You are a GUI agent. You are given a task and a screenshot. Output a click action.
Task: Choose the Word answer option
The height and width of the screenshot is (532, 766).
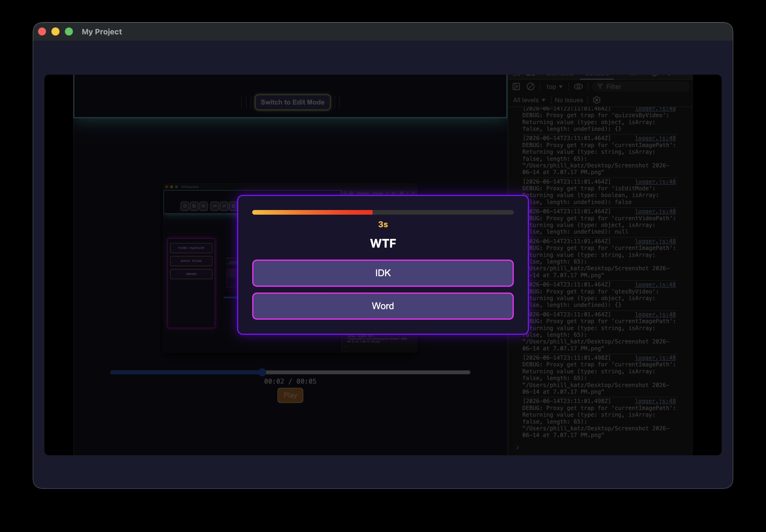point(383,306)
